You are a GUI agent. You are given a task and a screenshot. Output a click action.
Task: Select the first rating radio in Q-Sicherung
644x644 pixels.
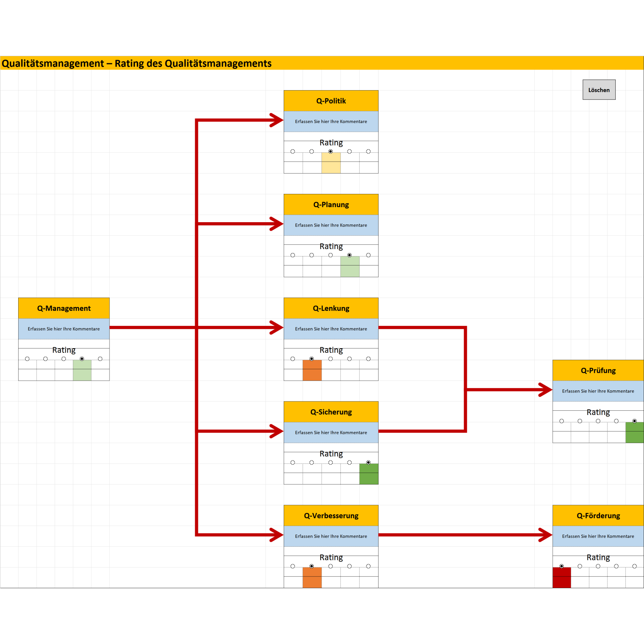click(x=293, y=463)
